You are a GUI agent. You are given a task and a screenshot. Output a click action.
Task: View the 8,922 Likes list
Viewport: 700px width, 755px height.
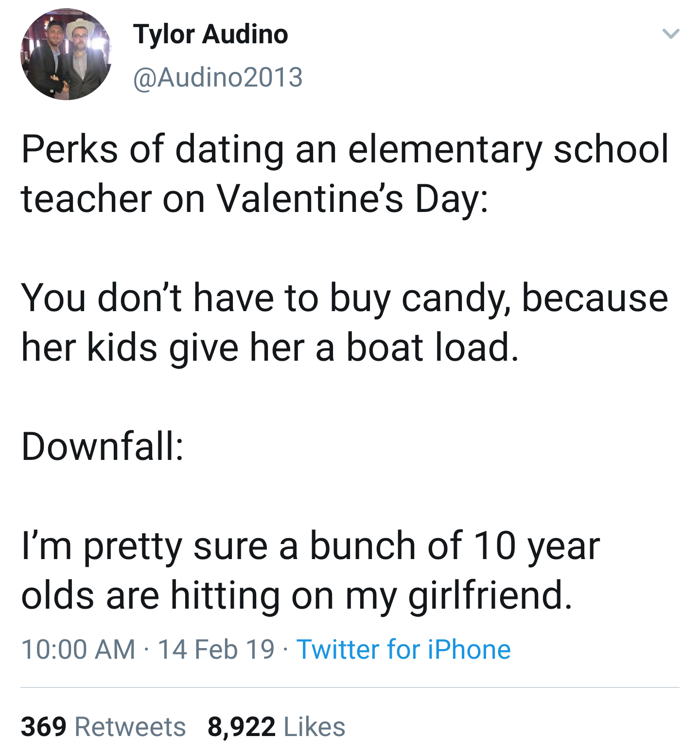tap(276, 726)
